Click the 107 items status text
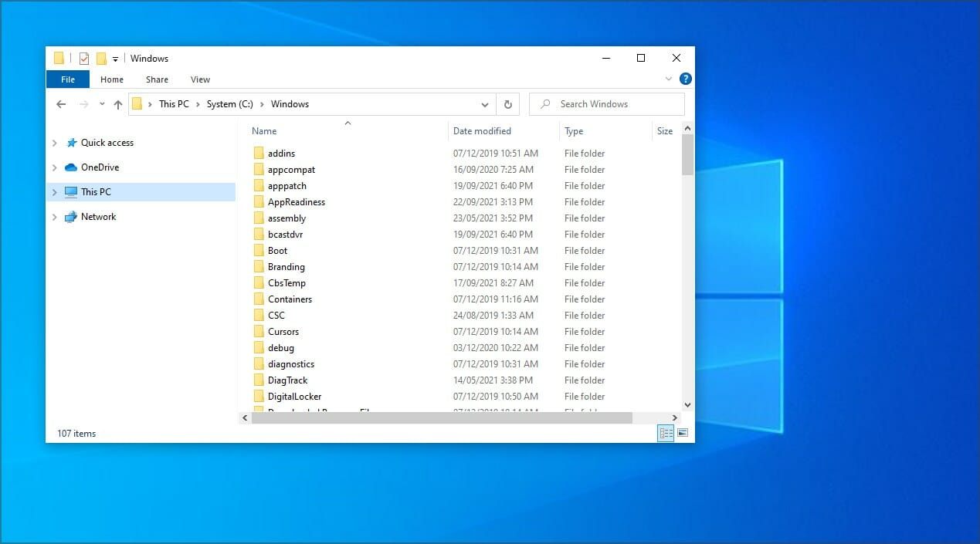The height and width of the screenshot is (544, 980). (76, 434)
